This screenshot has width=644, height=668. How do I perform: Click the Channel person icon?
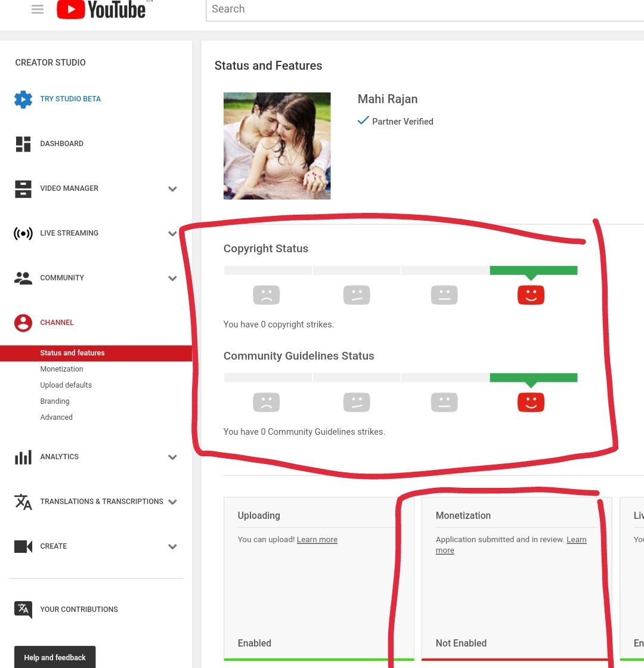pos(23,323)
